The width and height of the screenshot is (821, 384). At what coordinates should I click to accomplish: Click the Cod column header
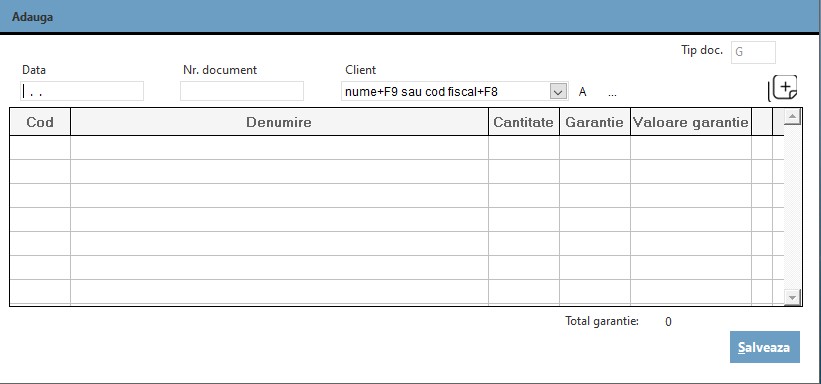[x=40, y=122]
